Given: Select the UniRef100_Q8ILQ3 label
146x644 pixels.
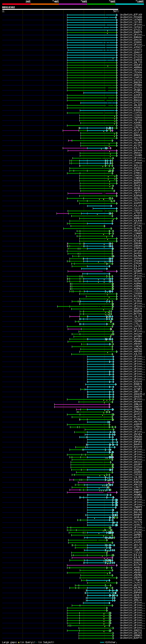Looking at the screenshot, I should pyautogui.click(x=131, y=165).
